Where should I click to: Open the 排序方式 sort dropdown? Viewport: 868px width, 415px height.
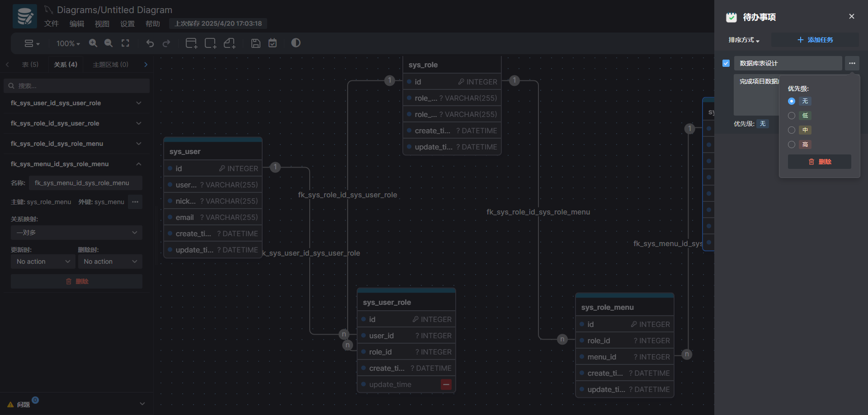click(x=744, y=40)
